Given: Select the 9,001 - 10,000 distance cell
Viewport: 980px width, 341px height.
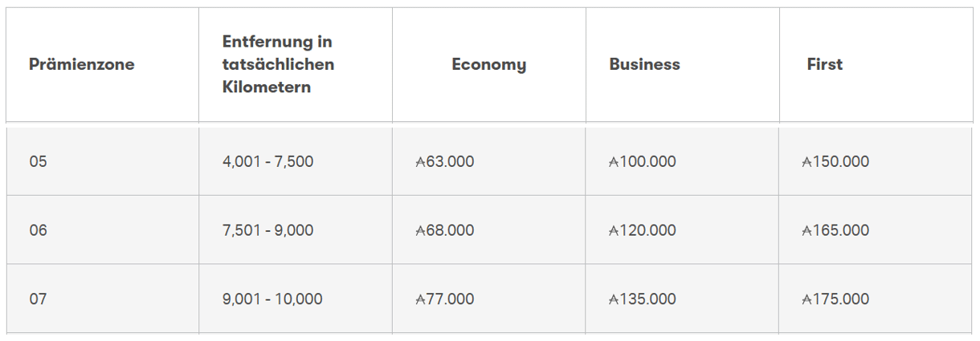Looking at the screenshot, I should click(x=272, y=299).
